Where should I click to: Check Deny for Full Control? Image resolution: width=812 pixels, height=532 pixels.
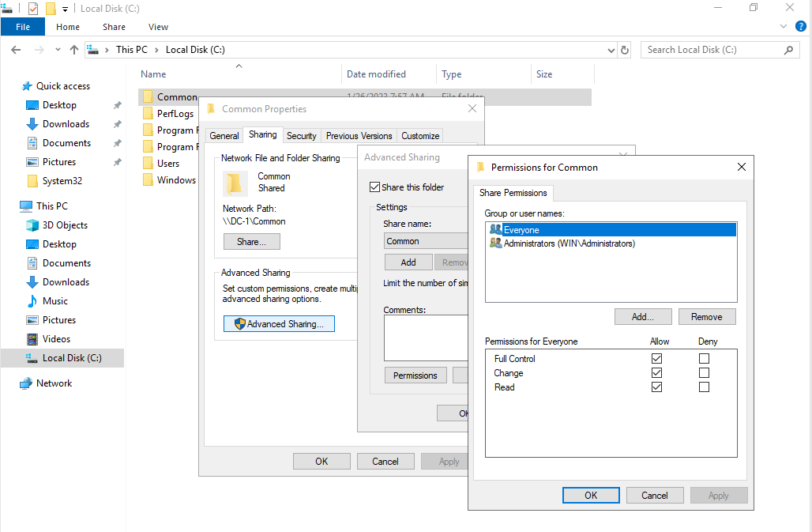(704, 358)
